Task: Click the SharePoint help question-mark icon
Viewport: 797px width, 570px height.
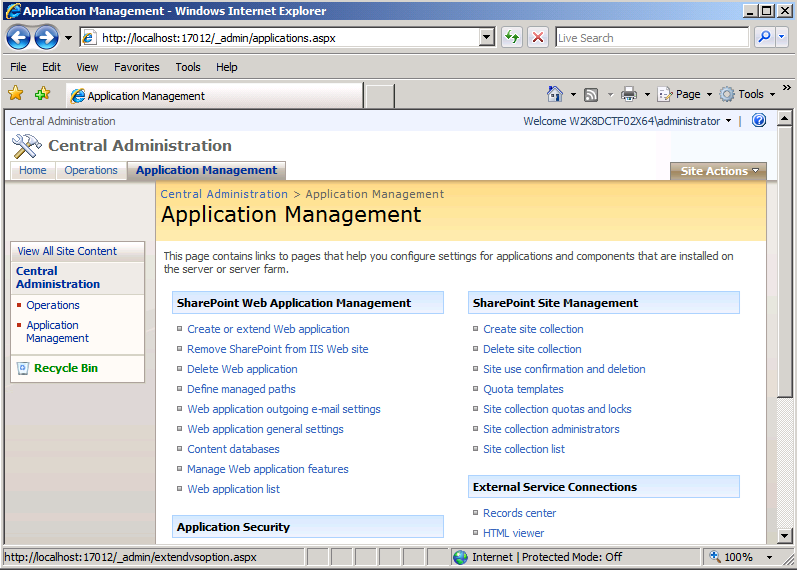Action: (x=759, y=121)
